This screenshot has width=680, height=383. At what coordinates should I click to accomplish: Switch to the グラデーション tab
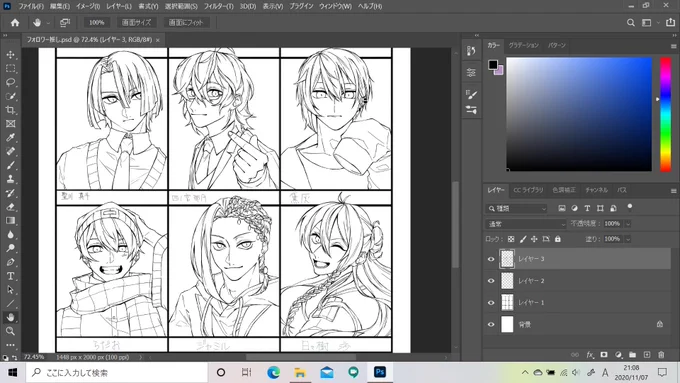click(x=523, y=45)
